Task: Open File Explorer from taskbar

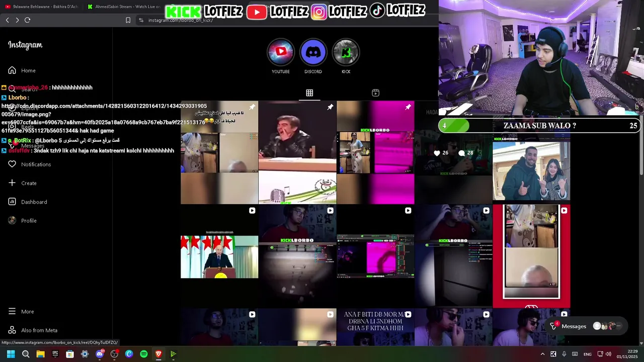Action: tap(40, 354)
